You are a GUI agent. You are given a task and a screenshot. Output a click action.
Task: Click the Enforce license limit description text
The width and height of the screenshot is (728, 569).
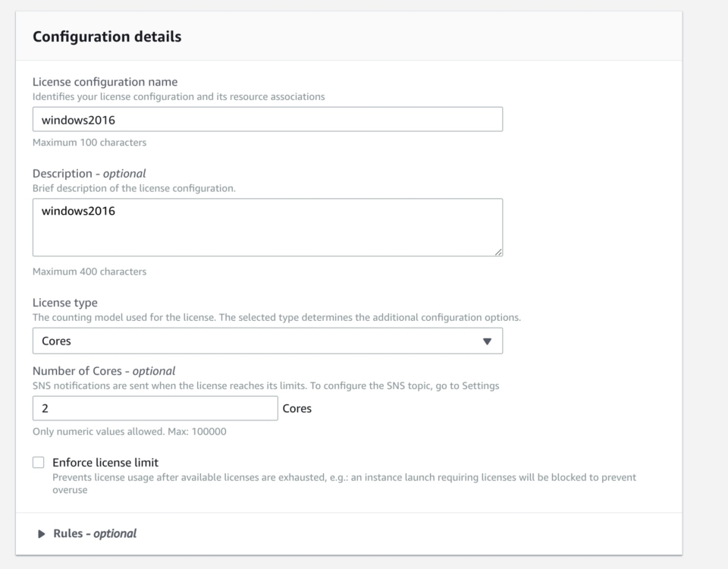(x=344, y=483)
